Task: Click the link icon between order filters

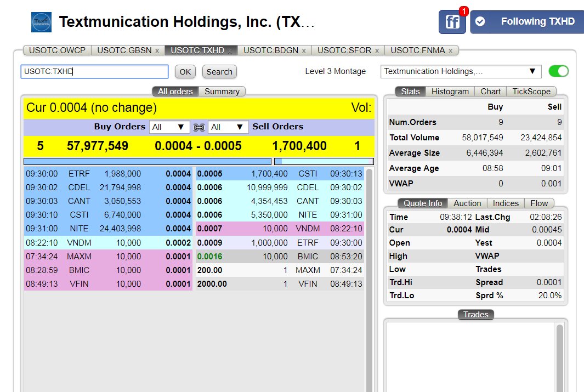Action: coord(199,127)
